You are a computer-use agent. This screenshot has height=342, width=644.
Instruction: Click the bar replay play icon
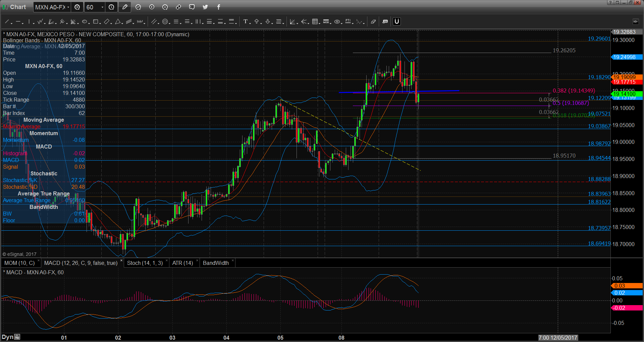pos(152,7)
